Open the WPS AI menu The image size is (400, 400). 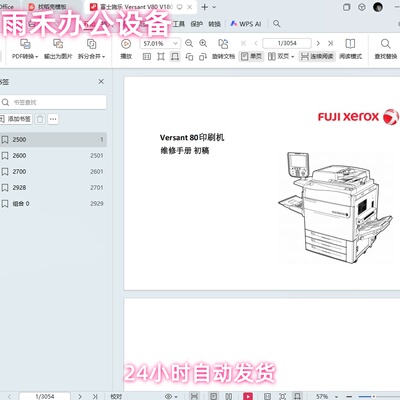point(246,24)
